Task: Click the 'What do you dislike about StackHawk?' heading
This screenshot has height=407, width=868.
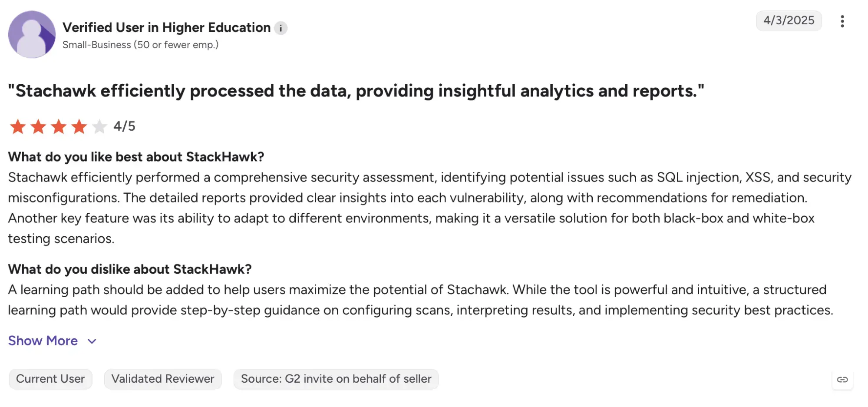Action: tap(130, 269)
